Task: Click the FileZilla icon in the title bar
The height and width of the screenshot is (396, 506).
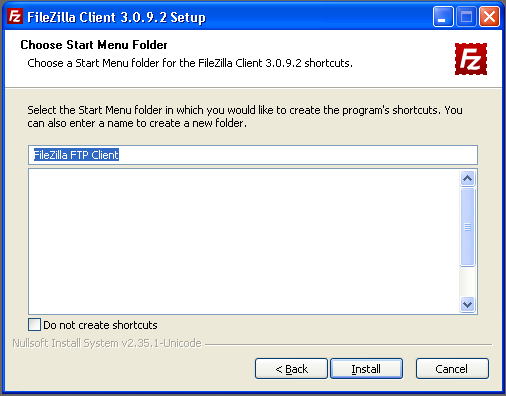Action: 15,16
